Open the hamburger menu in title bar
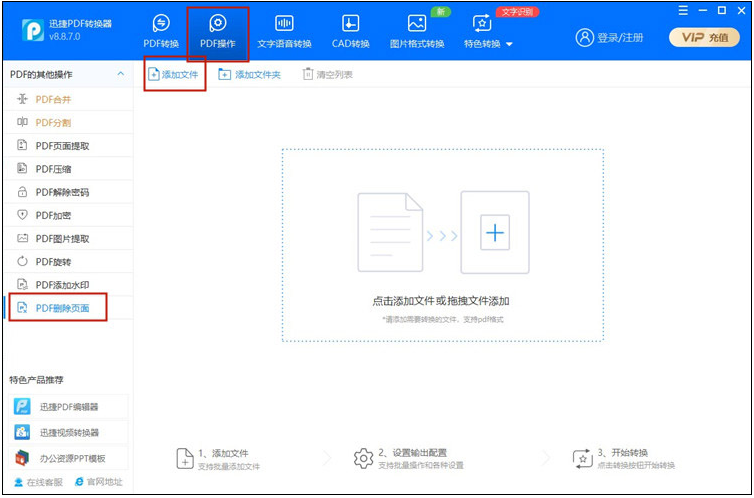Viewport: 754px width, 498px height. pyautogui.click(x=683, y=11)
